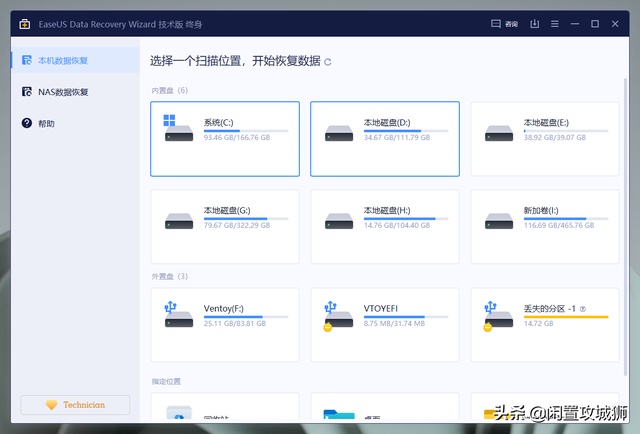Viewport: 640px width, 434px height.
Task: Click the diamond icon on Technician button
Action: tap(51, 405)
